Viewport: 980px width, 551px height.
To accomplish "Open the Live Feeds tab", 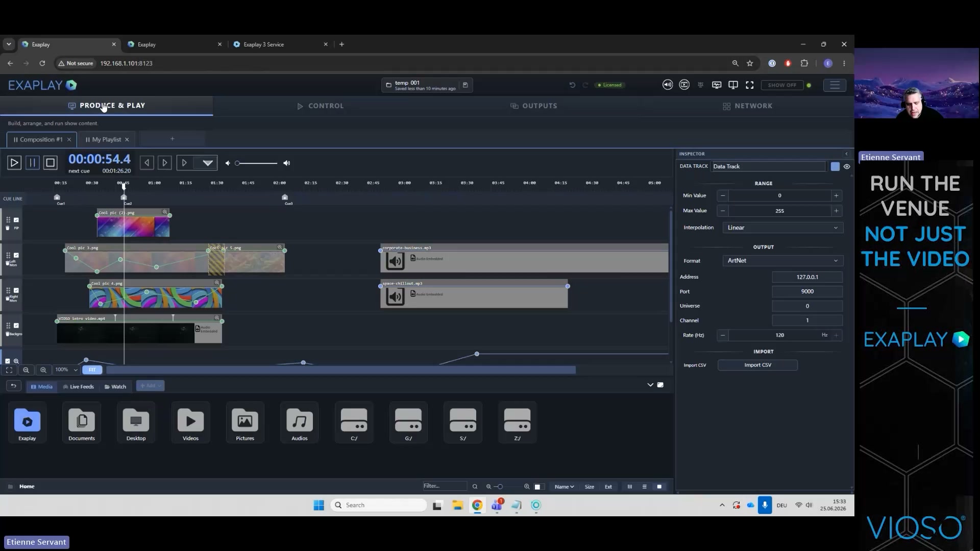I will (78, 387).
